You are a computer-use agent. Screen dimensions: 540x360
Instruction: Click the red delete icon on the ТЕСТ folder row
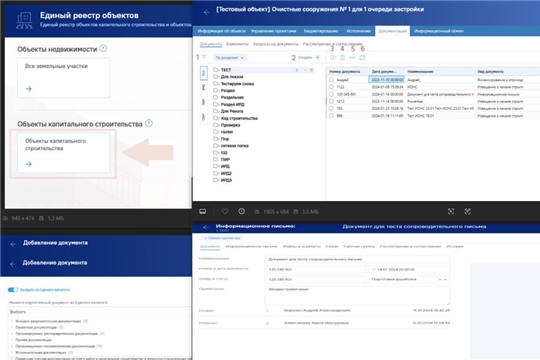311,70
